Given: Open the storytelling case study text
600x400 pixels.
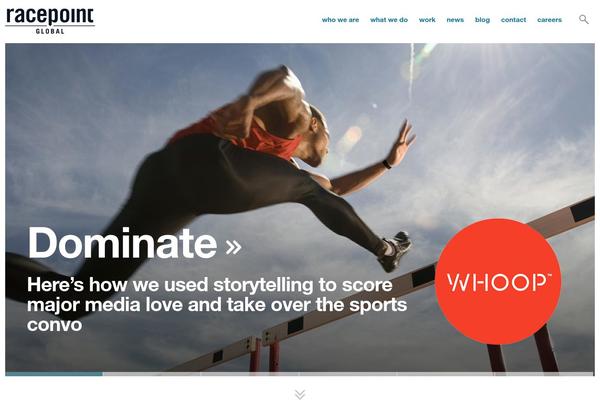Looking at the screenshot, I should click(x=217, y=305).
